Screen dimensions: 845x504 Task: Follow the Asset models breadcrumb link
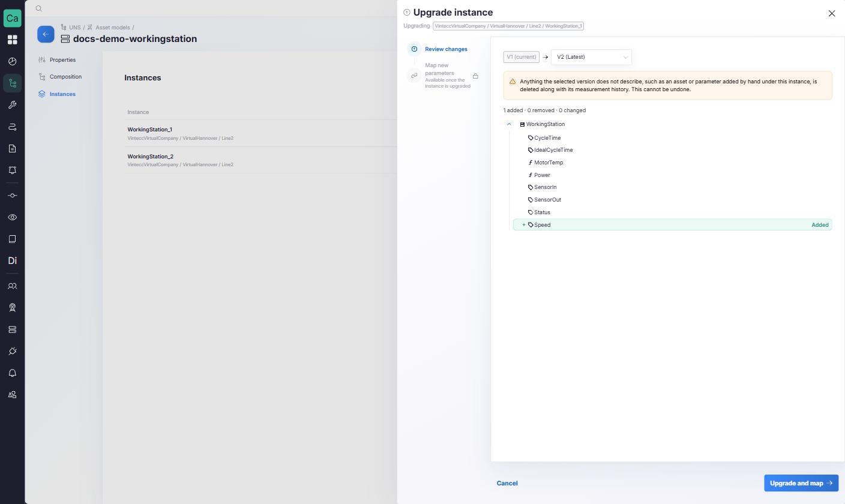[113, 28]
